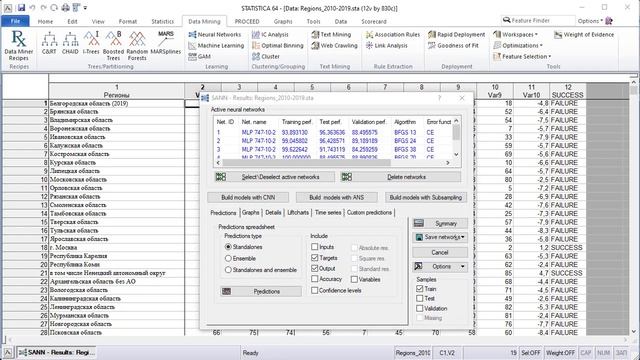Launch the C&RT trees tool
Screen dimensions: 640x360
point(49,43)
